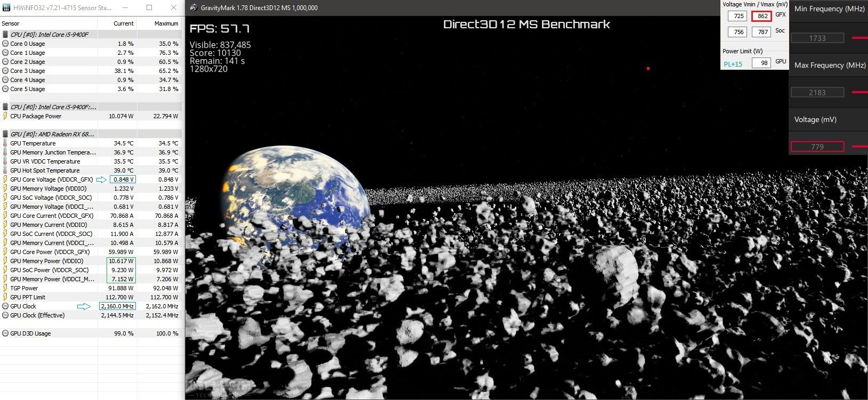Click the thermometer icon beside GPU Memory Junction Temperature
Screen dimensions: 868x400
5,152
